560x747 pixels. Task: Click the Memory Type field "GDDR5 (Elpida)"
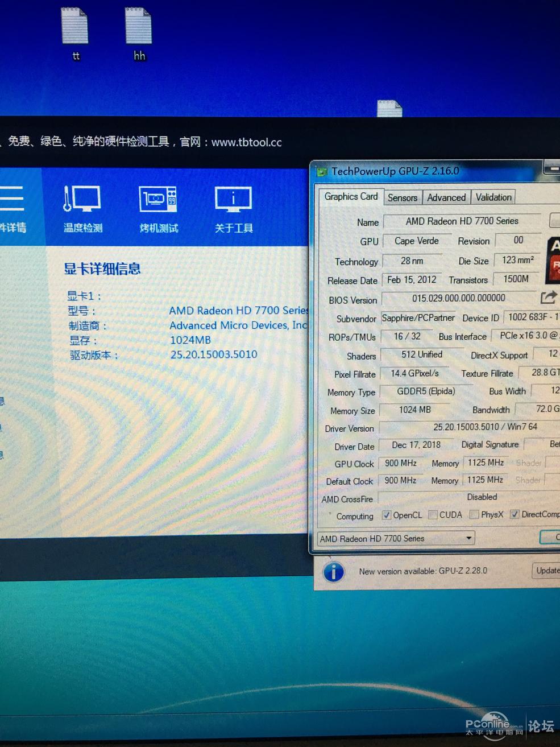[426, 391]
